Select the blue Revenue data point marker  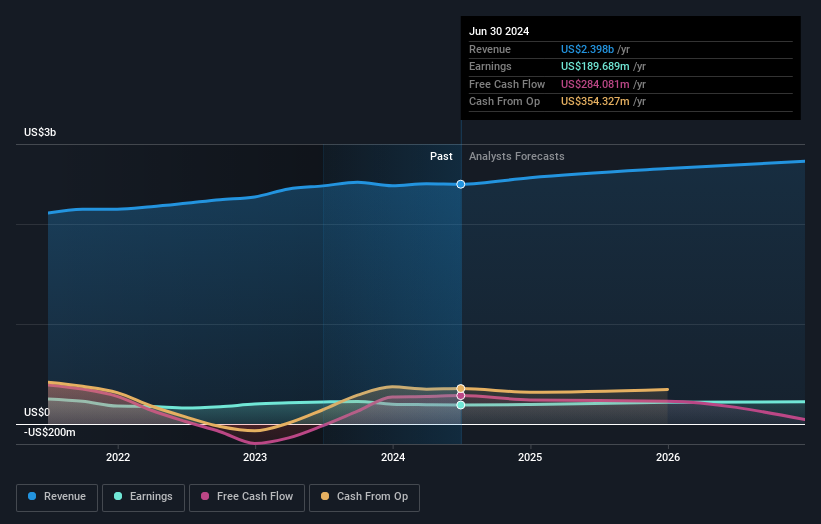click(x=461, y=184)
